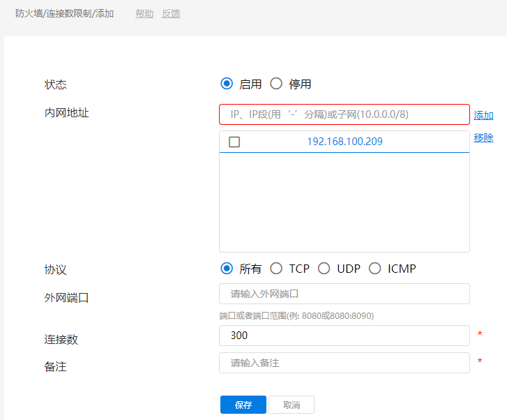The image size is (507, 420).
Task: Click the 防火墙/连接数限制/添加 breadcrumb
Action: point(64,13)
